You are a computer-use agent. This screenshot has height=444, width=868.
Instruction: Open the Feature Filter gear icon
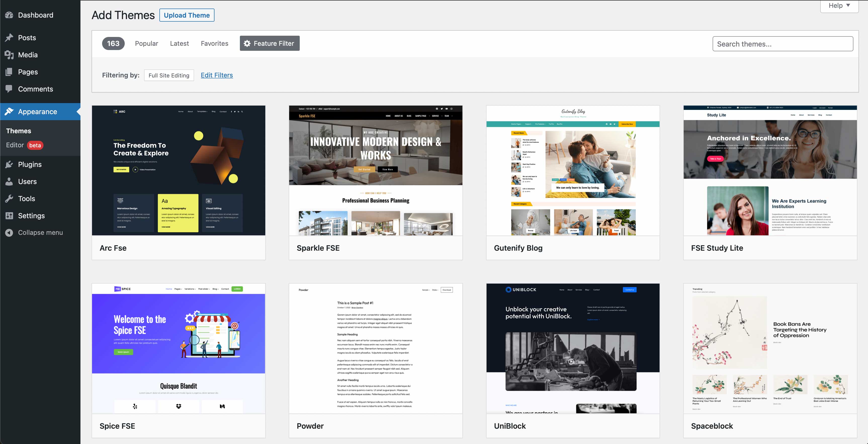click(x=247, y=43)
